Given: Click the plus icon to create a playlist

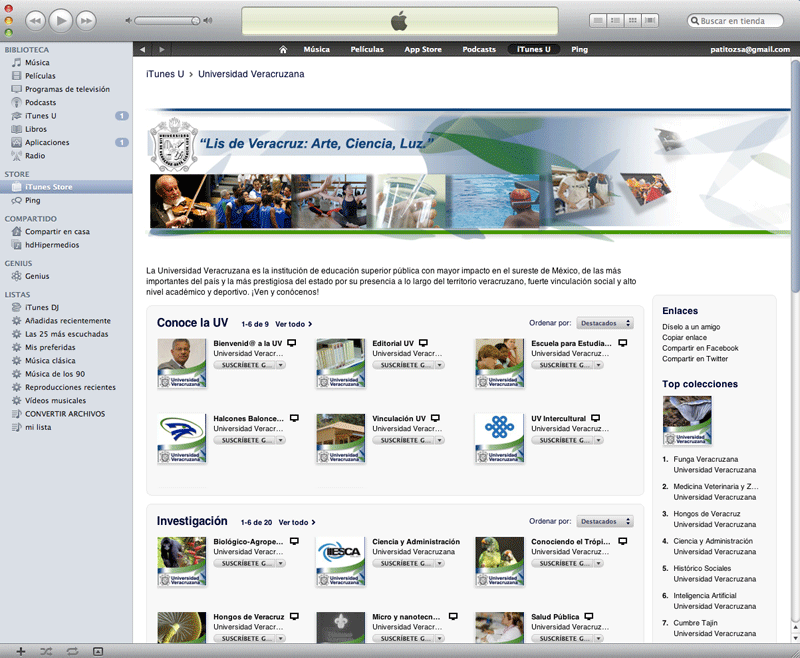Looking at the screenshot, I should pos(20,651).
